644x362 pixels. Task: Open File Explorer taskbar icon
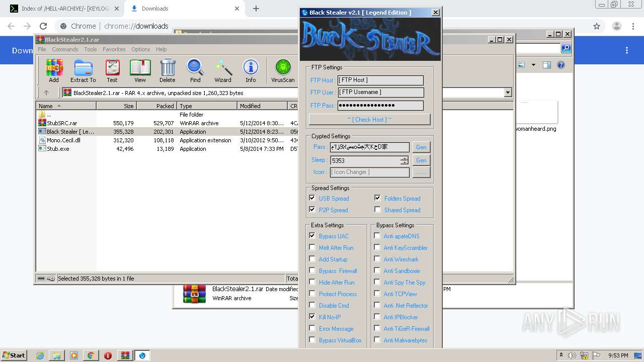(57, 355)
